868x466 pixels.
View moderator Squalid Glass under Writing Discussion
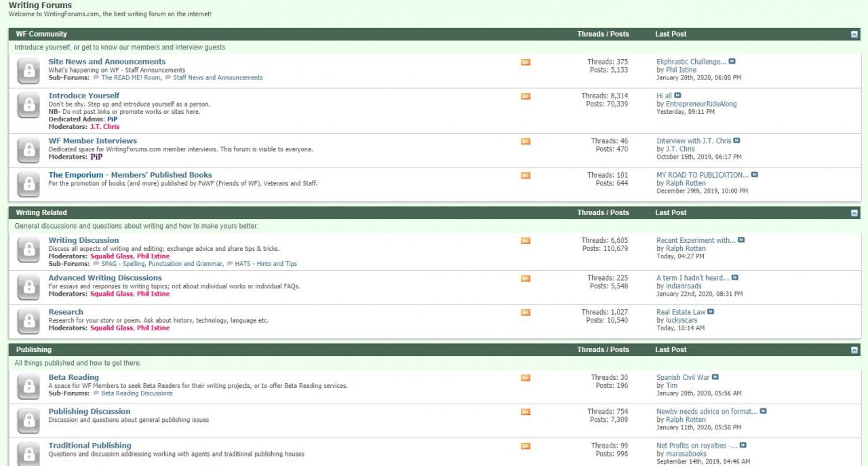[112, 256]
